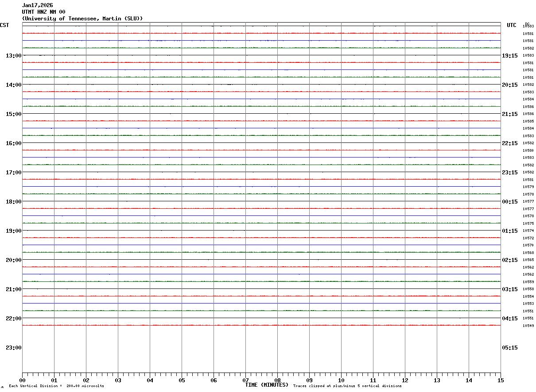Viewport: 536px width, 392px height.
Task: Select the DC value 10554
Action: (528, 296)
